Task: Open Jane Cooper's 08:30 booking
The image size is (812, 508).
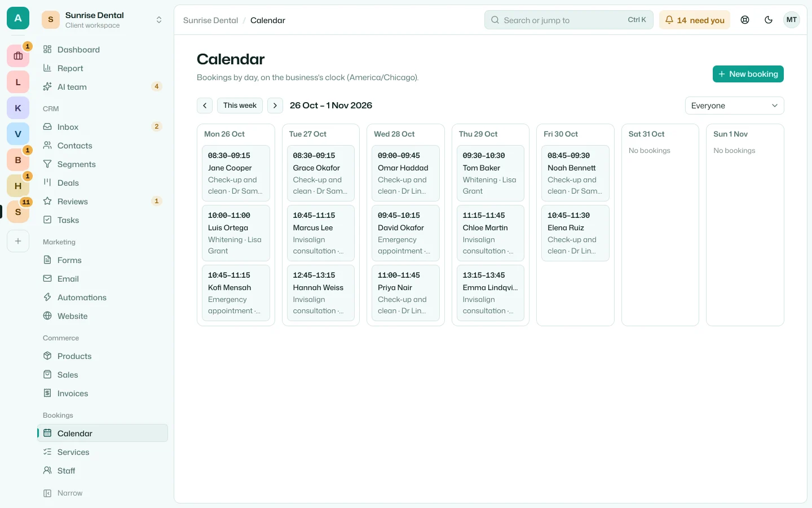Action: tap(236, 173)
